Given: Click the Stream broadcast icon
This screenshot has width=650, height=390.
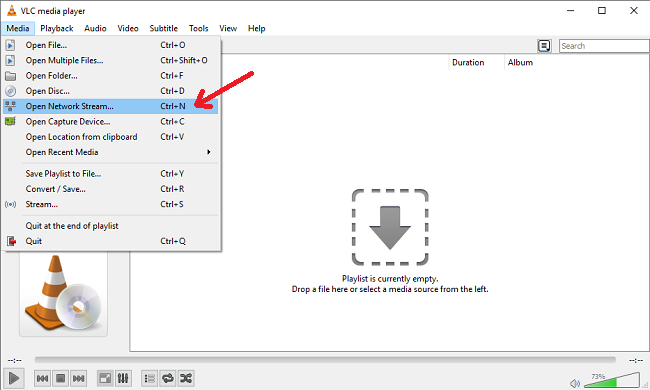Looking at the screenshot, I should click(x=10, y=204).
